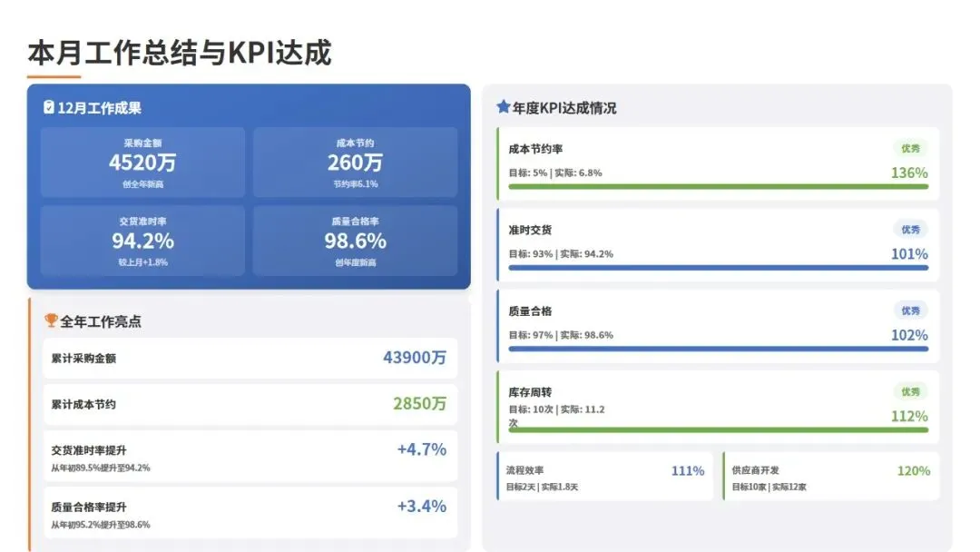Screen dimensions: 980x552
Task: Click the clipboard icon beside 12月工作成果
Action: [49, 107]
